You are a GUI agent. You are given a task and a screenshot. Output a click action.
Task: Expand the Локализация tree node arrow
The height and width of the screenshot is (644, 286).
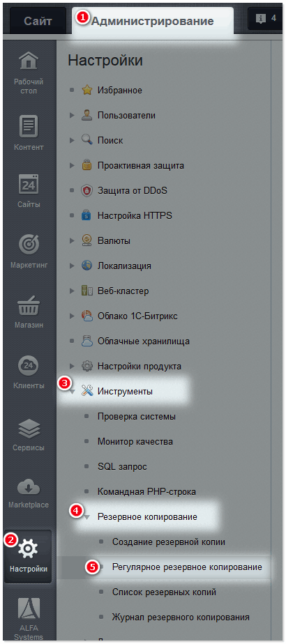[x=73, y=266]
